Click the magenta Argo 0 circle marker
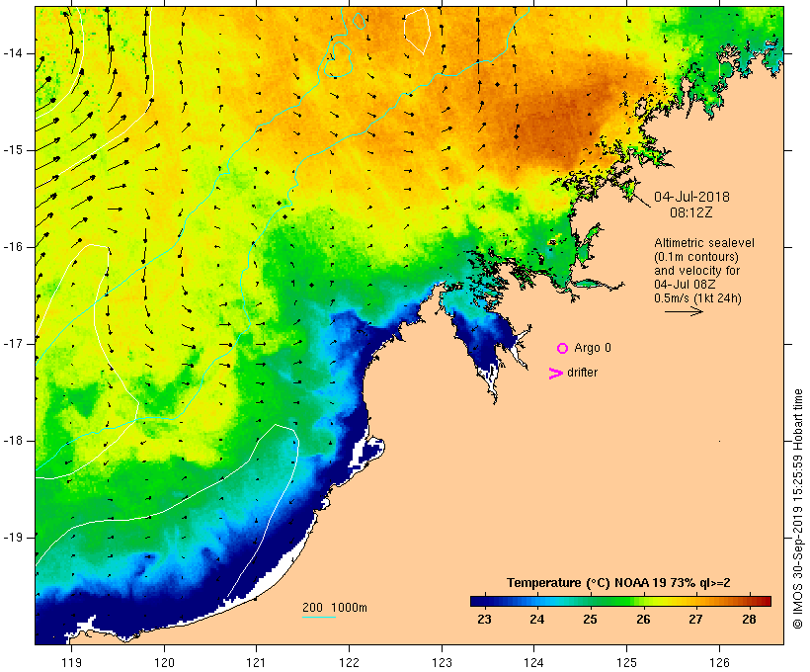The image size is (810, 672). pos(563,349)
